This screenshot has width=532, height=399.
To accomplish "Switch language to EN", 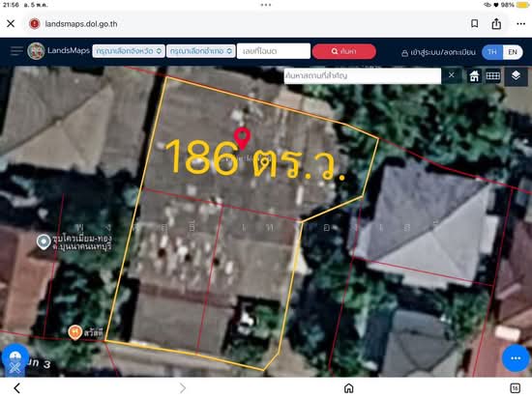I will point(513,52).
